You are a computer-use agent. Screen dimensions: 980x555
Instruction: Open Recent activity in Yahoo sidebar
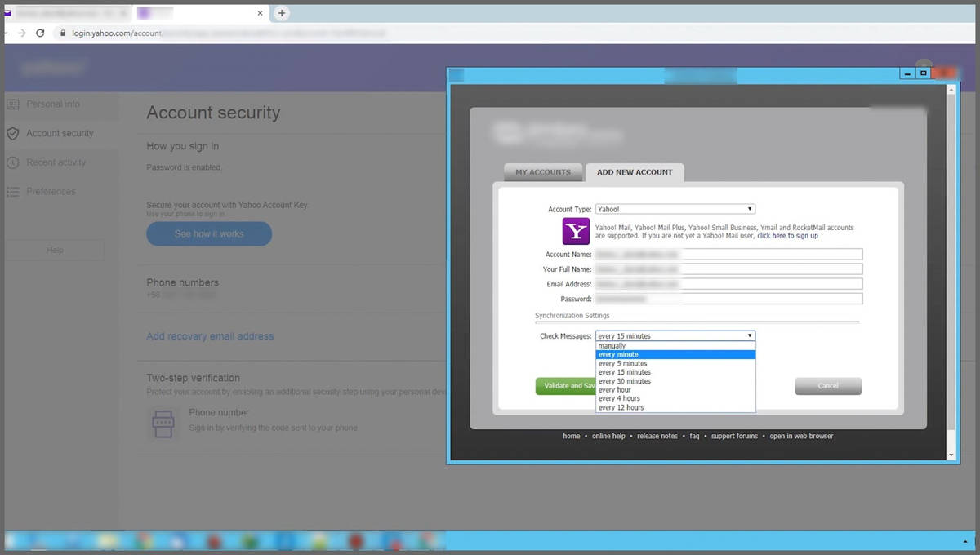(x=56, y=162)
